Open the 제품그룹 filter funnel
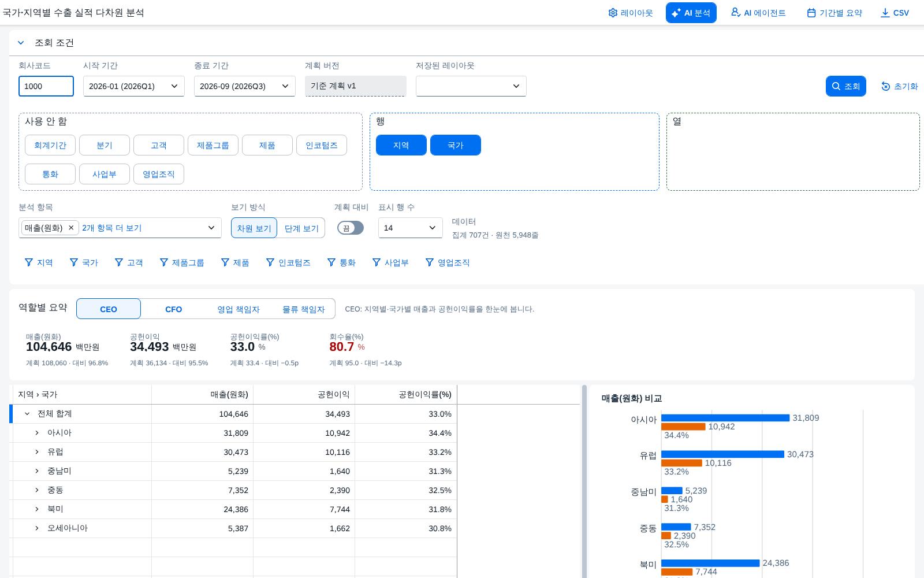 (182, 262)
